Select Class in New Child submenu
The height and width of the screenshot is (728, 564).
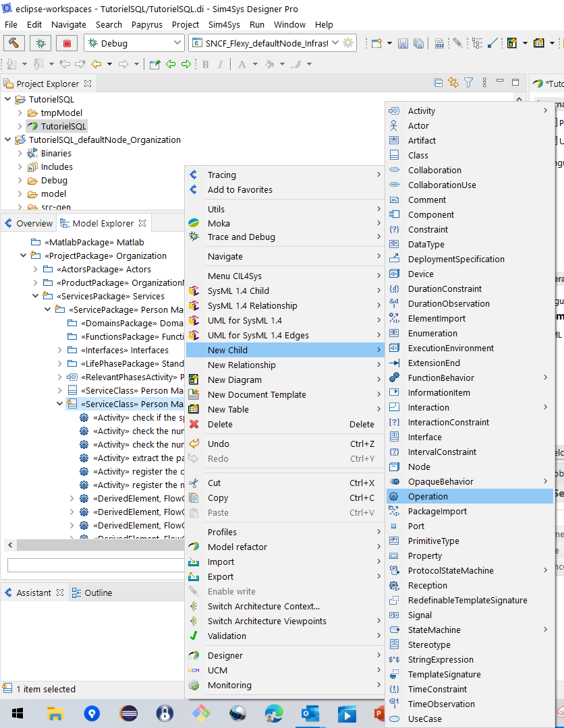pos(470,156)
